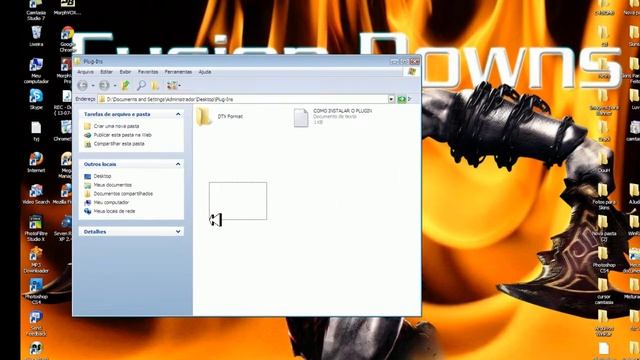Open the Views toolbar icon
This screenshot has height=360, width=640.
coord(172,85)
